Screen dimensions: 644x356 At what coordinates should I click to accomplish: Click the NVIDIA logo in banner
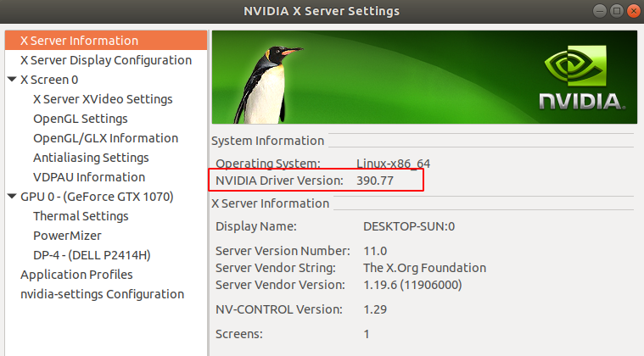pos(581,77)
